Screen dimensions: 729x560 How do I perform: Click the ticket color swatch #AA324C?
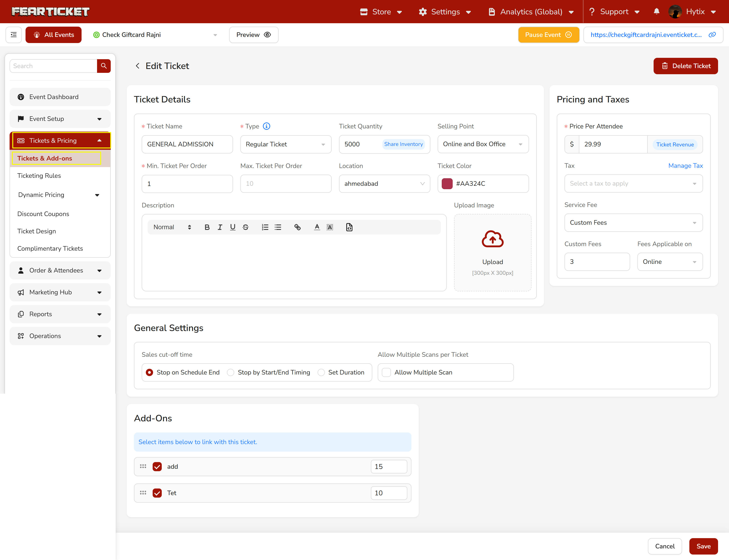click(x=447, y=184)
